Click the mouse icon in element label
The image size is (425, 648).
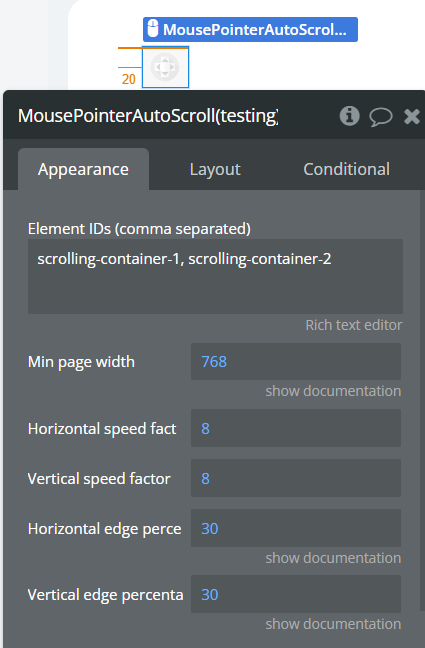point(153,29)
